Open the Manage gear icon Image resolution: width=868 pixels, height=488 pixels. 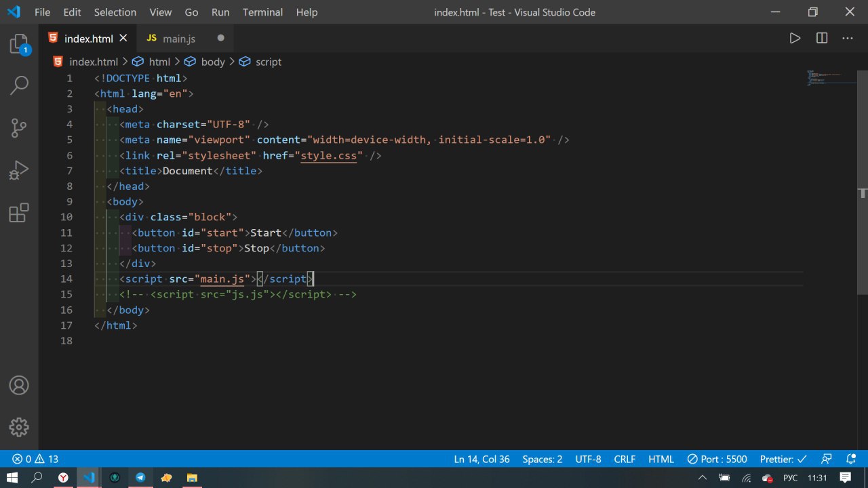[19, 427]
